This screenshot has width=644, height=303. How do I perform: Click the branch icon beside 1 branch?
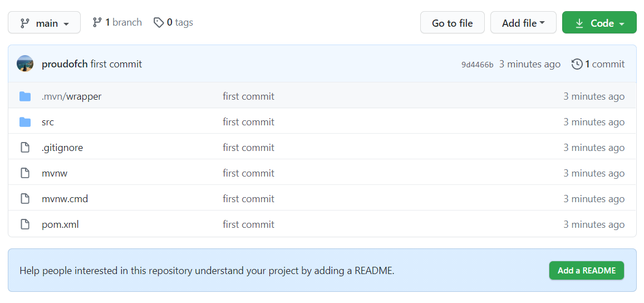pos(97,22)
